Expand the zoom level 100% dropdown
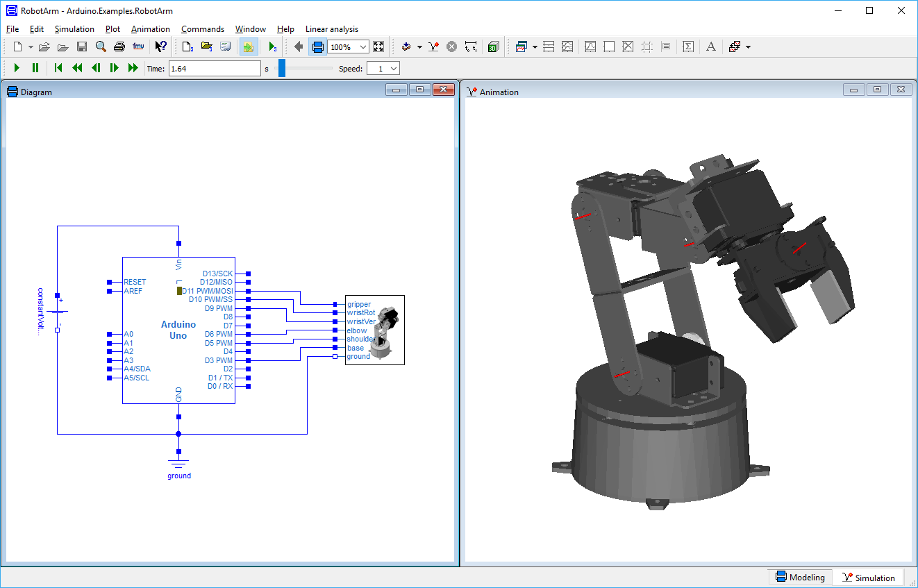This screenshot has width=918, height=588. (358, 47)
